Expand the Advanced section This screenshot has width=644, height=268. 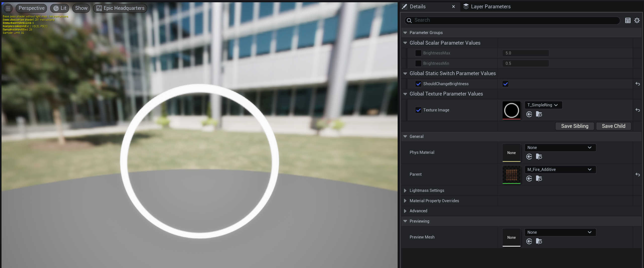[405, 211]
